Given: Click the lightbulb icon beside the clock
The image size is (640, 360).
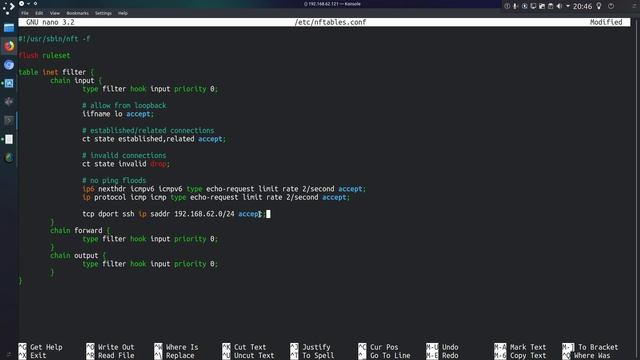Looking at the screenshot, I should [x=599, y=6].
